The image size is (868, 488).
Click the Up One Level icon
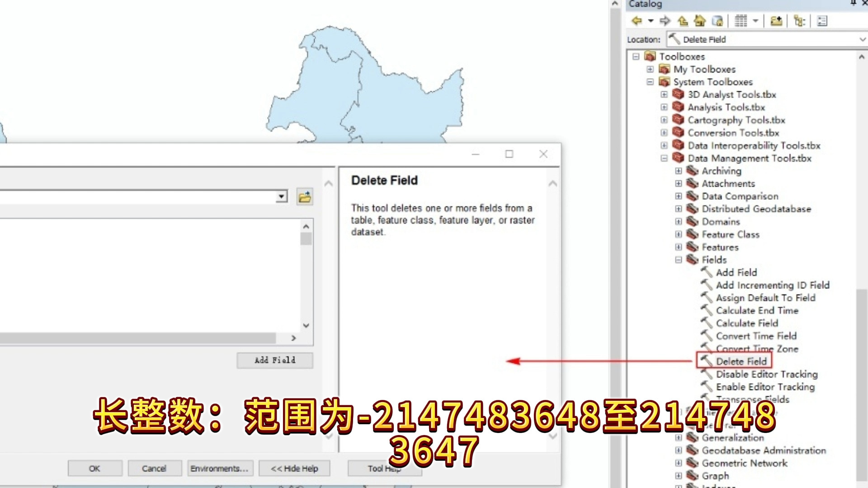[683, 21]
